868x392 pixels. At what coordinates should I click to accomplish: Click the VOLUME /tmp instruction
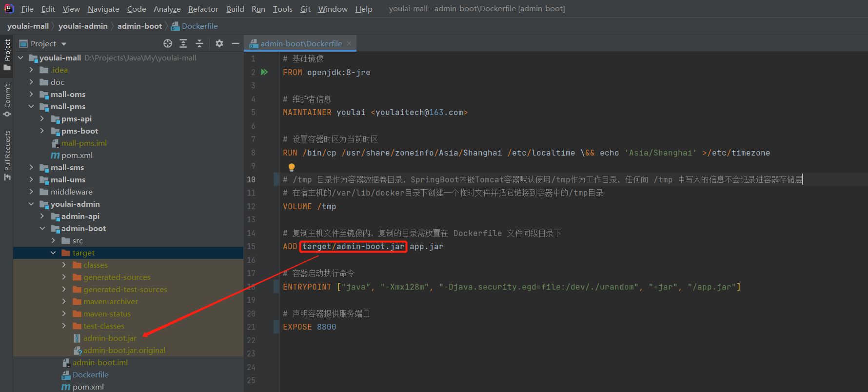(309, 206)
